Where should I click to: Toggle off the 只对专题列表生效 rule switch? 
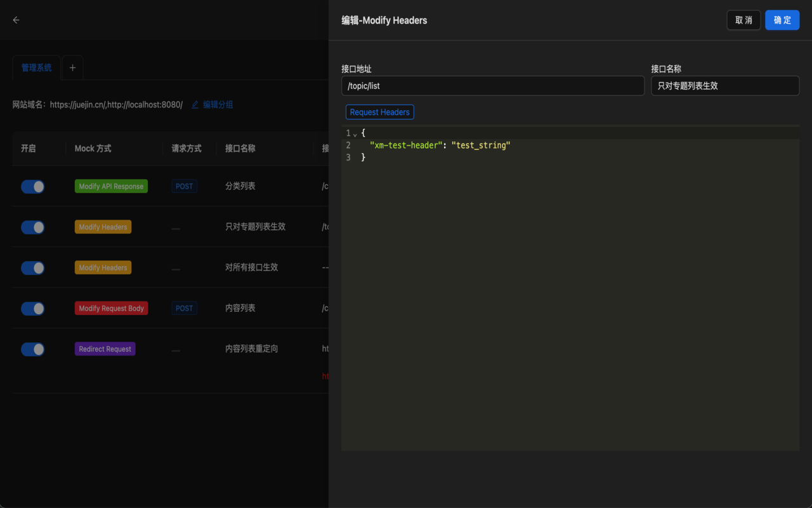tap(32, 227)
